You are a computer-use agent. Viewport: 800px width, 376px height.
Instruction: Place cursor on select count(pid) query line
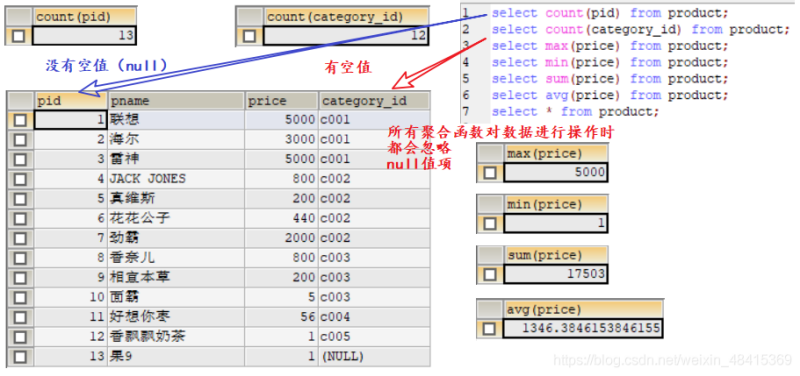click(610, 13)
